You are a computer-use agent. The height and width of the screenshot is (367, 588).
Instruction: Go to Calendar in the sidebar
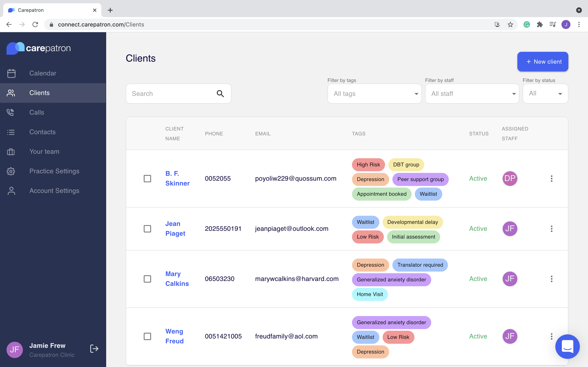point(43,73)
